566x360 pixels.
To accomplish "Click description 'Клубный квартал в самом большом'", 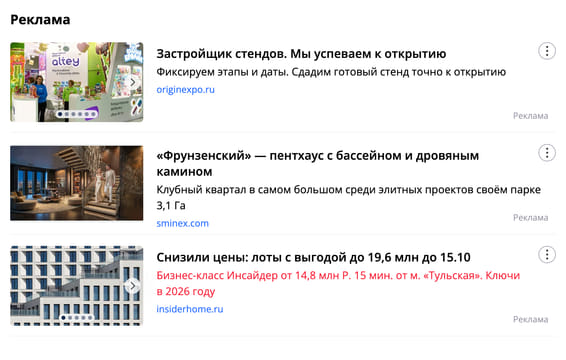I will click(348, 197).
